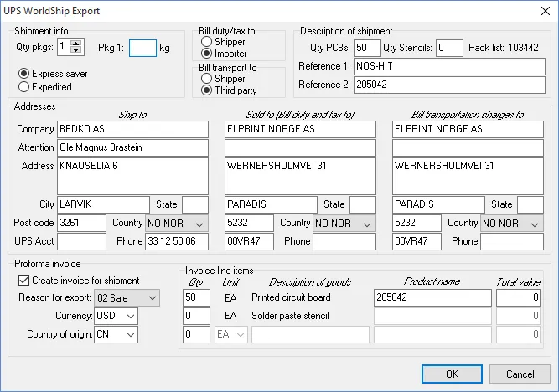This screenshot has height=392, width=559.
Task: Edit Bill transportation UPS Acct 00VR47
Action: click(417, 242)
